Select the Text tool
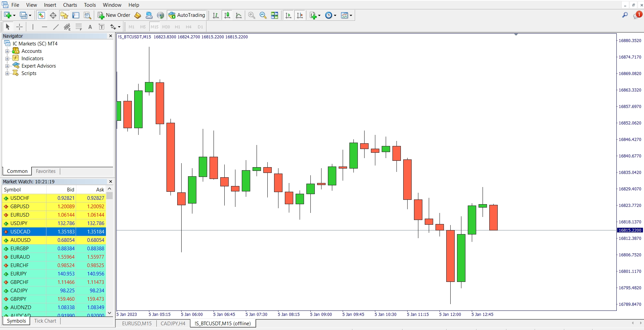Viewport: 644px width, 330px height. point(90,27)
